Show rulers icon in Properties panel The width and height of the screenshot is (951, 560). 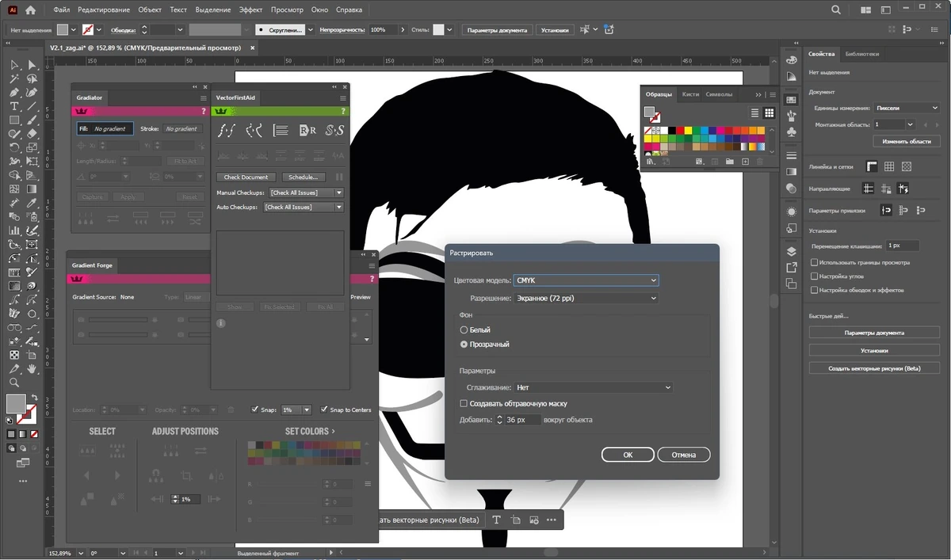[x=872, y=167]
